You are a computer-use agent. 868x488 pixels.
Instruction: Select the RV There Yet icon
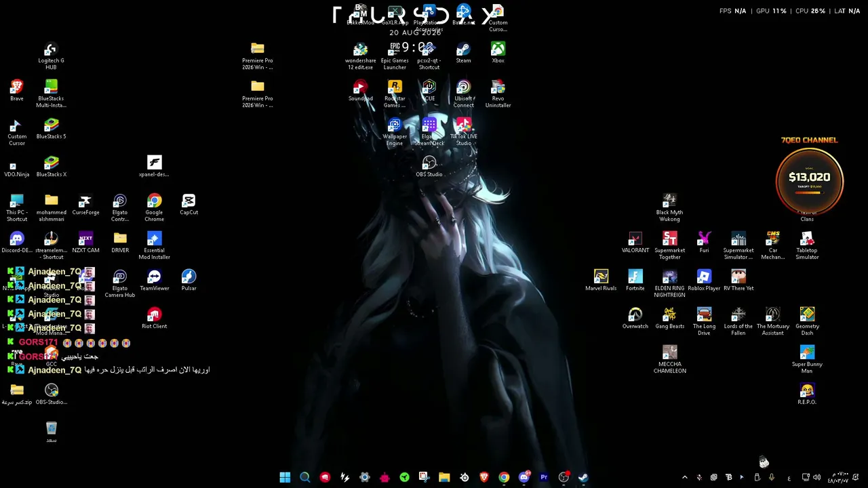point(738,281)
